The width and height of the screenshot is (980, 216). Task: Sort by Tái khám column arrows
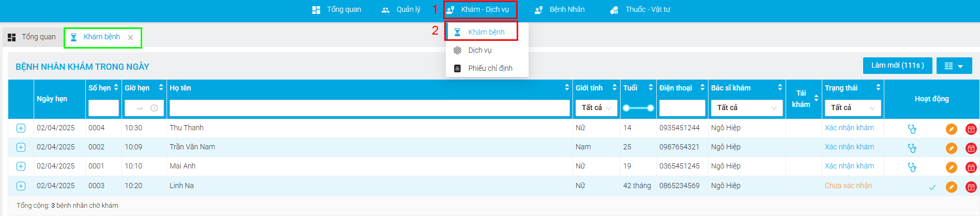[x=816, y=98]
